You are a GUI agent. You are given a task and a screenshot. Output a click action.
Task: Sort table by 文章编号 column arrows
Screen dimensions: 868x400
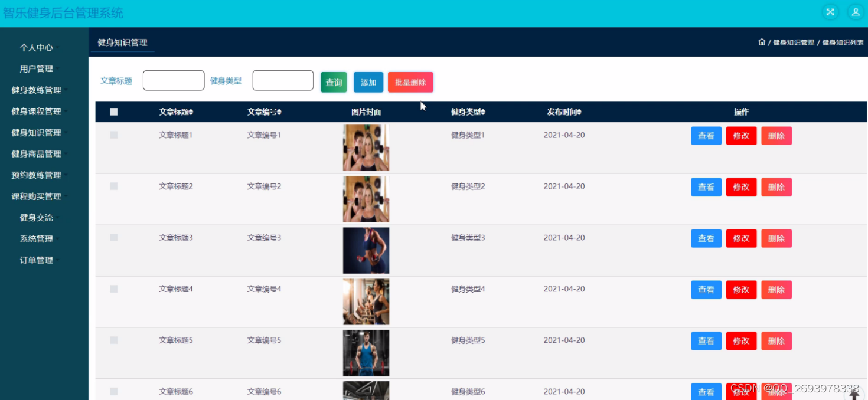pyautogui.click(x=279, y=112)
